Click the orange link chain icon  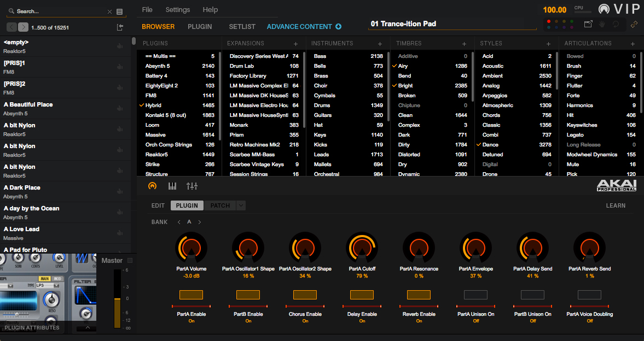(634, 25)
